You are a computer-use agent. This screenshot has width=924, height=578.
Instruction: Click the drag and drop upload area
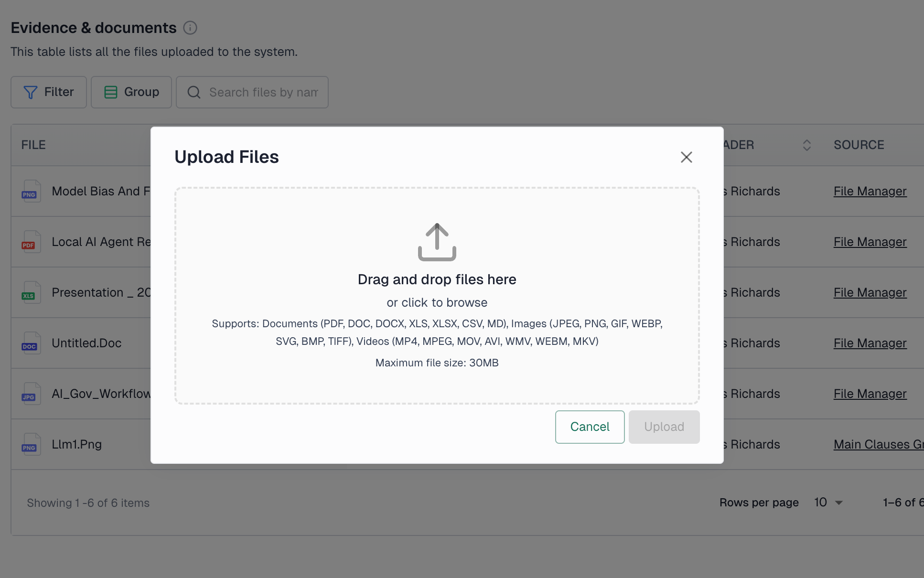[437, 296]
